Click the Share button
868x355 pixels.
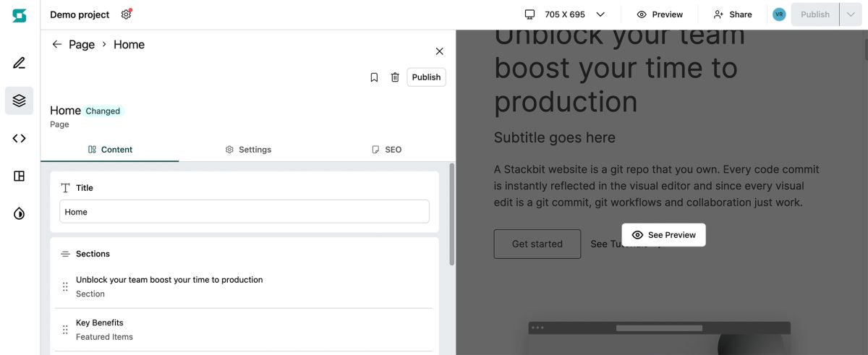click(732, 14)
